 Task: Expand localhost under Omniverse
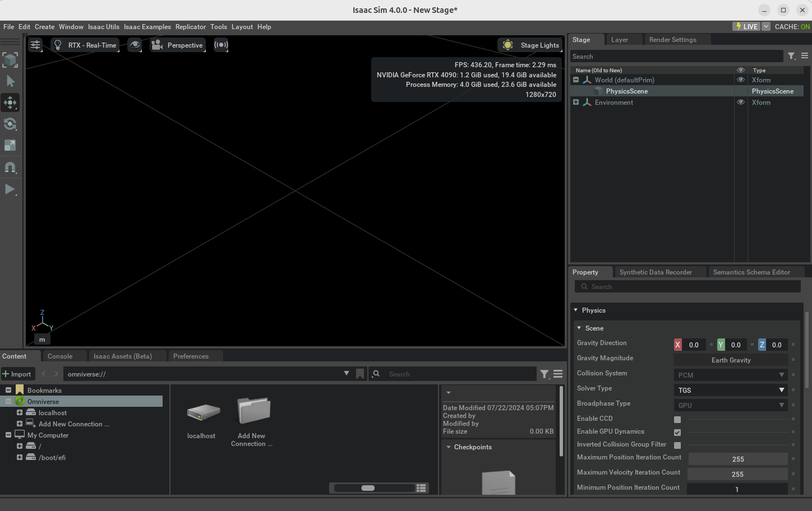20,412
